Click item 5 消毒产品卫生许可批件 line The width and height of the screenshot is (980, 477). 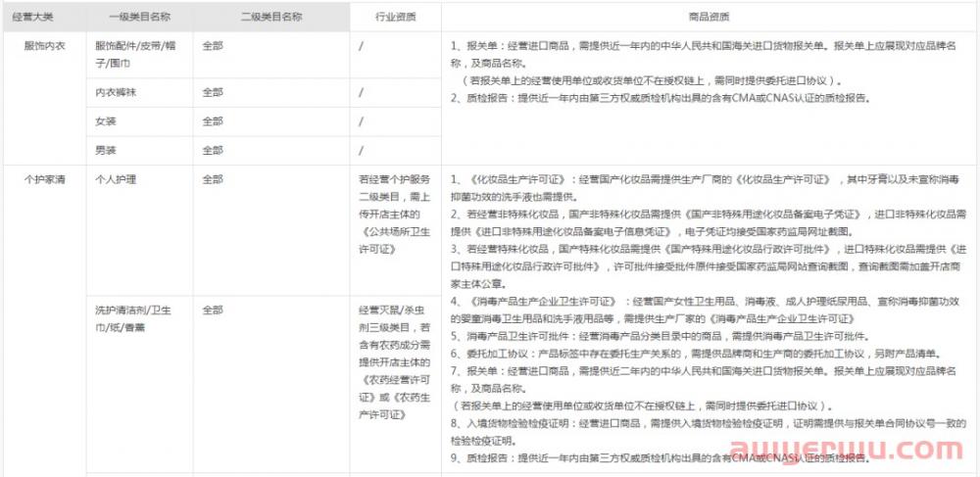[x=661, y=335]
